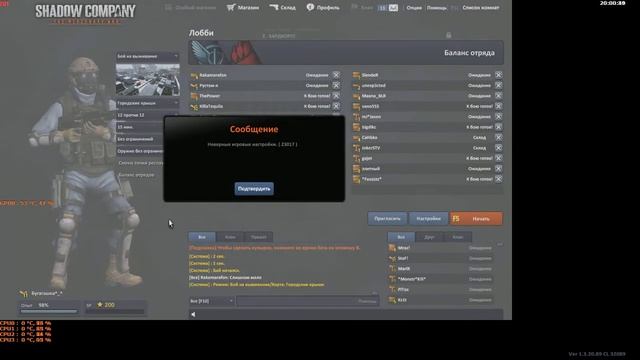
Task: Kick player Rakamarafon with X icon
Action: point(336,75)
